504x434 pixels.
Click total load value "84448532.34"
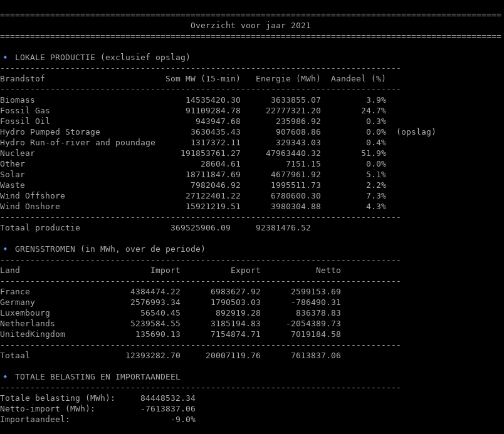click(x=168, y=398)
